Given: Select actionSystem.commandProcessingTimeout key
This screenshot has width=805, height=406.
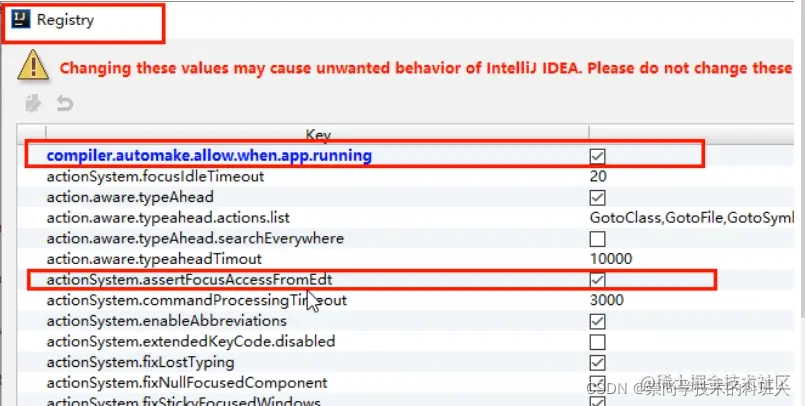Looking at the screenshot, I should click(197, 300).
